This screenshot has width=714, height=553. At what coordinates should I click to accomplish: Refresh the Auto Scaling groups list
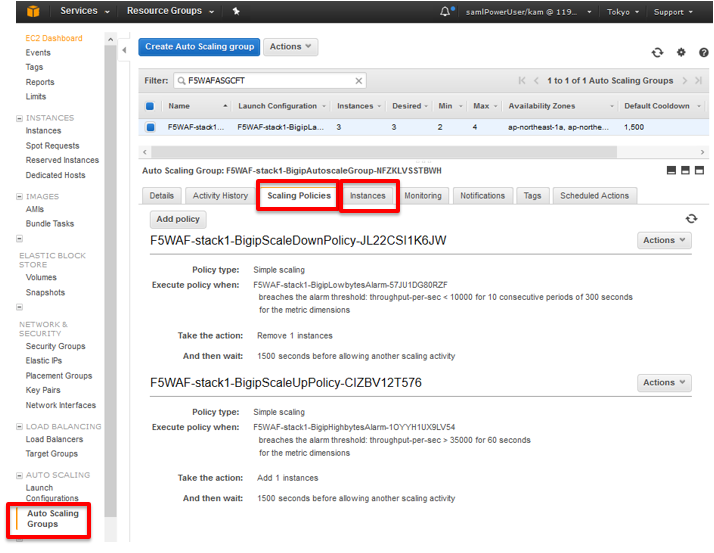[x=657, y=52]
